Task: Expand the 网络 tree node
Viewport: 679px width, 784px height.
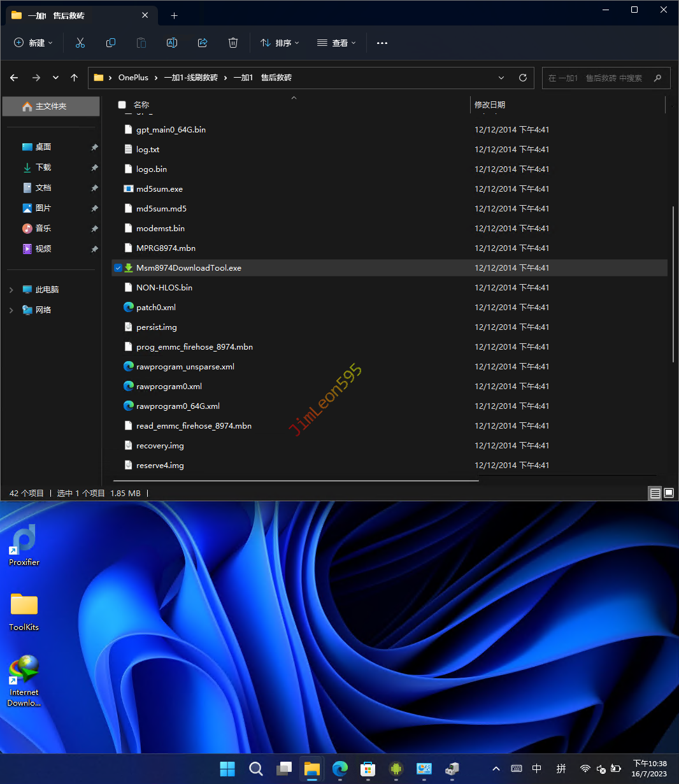Action: tap(11, 310)
